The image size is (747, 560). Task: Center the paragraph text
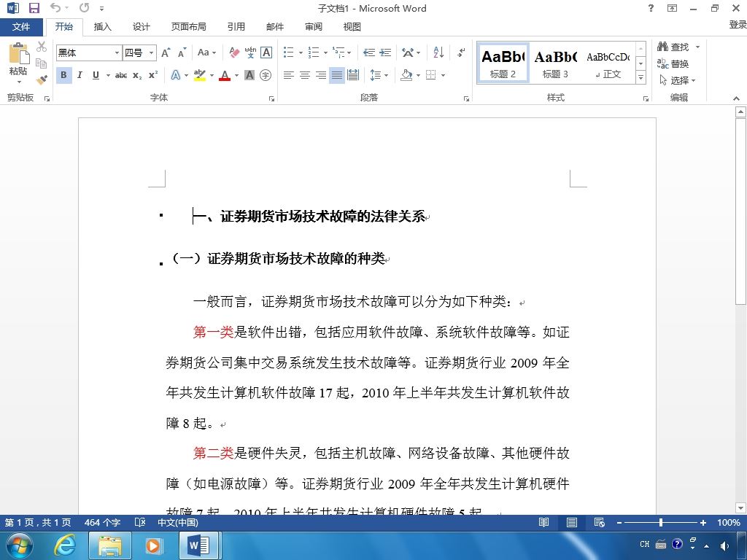click(305, 75)
